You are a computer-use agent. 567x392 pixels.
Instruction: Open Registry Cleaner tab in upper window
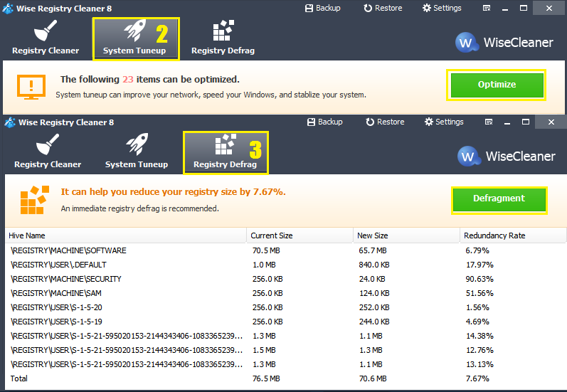[46, 38]
